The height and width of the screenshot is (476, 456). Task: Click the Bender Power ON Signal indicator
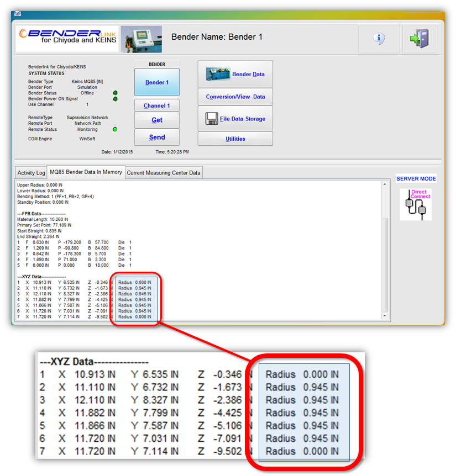pos(116,99)
